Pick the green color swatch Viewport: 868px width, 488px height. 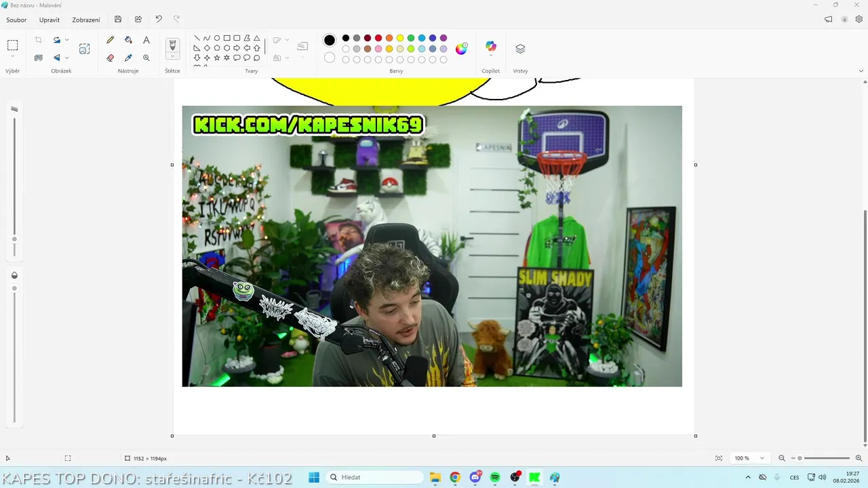[x=411, y=38]
